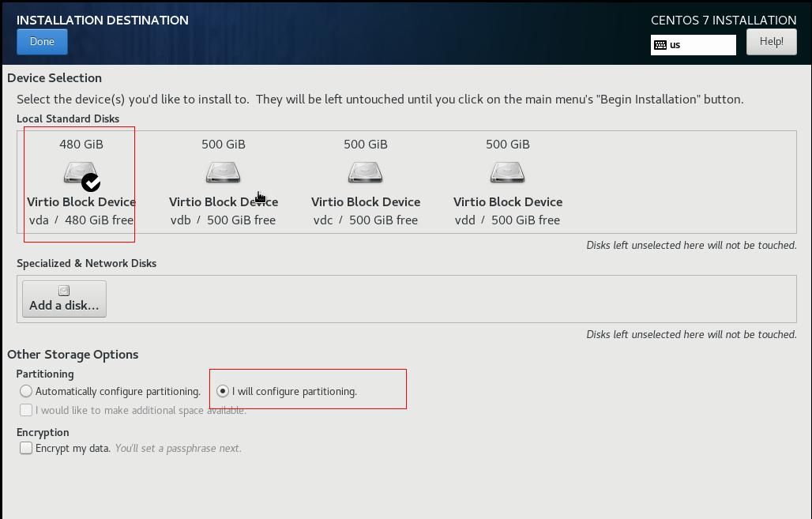Tick the make additional space available checkbox

point(26,410)
